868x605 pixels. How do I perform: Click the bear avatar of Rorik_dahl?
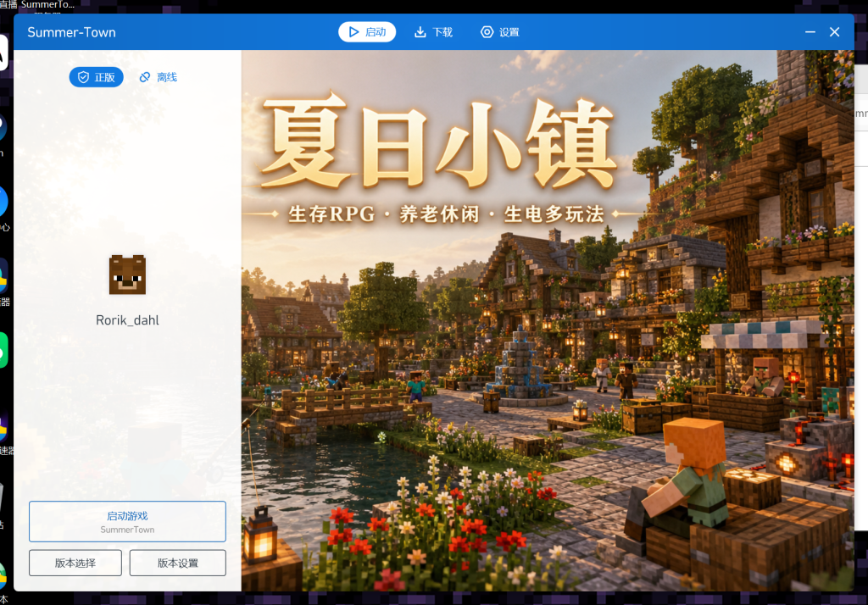127,275
